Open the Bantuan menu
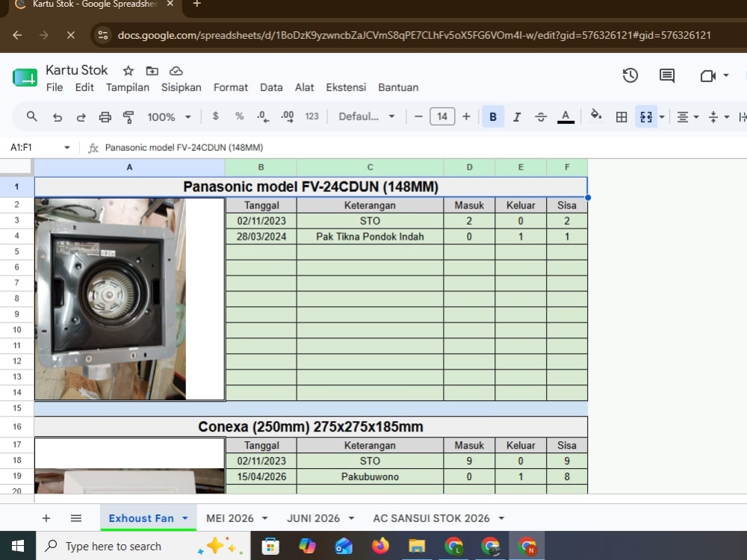 pyautogui.click(x=398, y=87)
